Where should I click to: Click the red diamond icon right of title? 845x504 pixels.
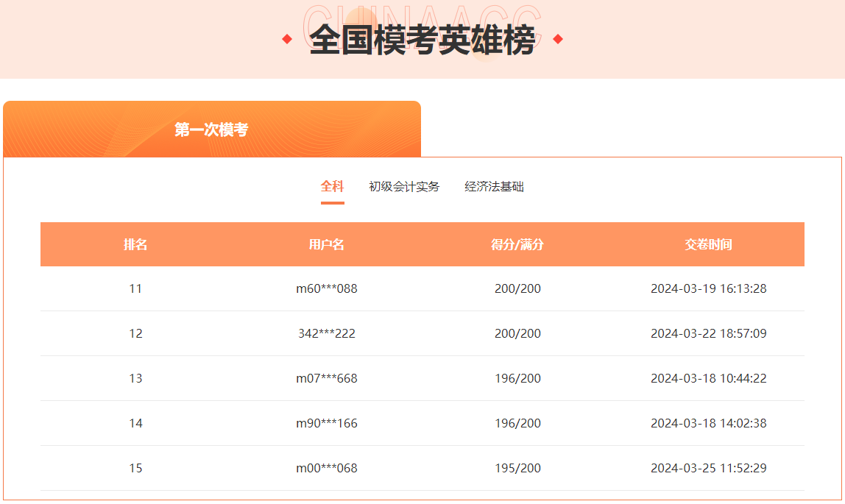pos(559,39)
